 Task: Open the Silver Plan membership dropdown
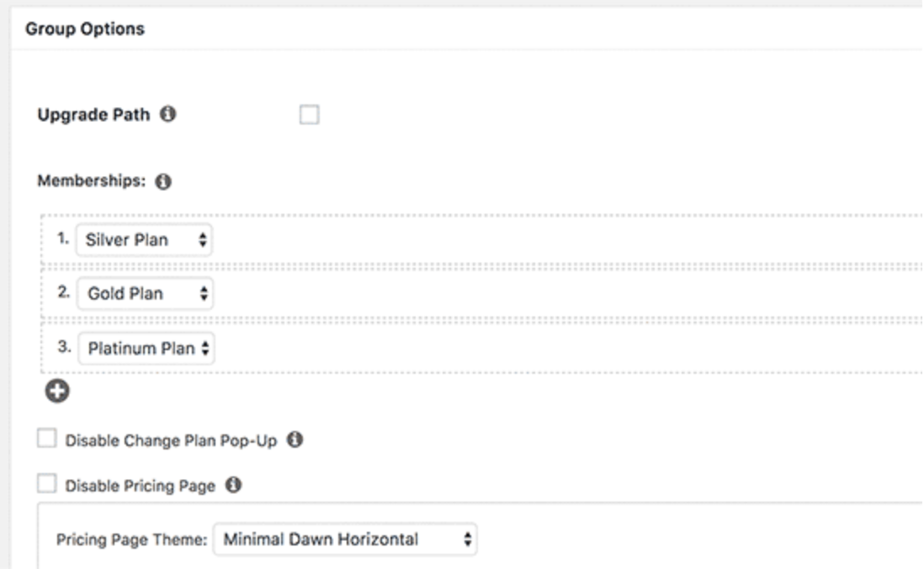[145, 240]
